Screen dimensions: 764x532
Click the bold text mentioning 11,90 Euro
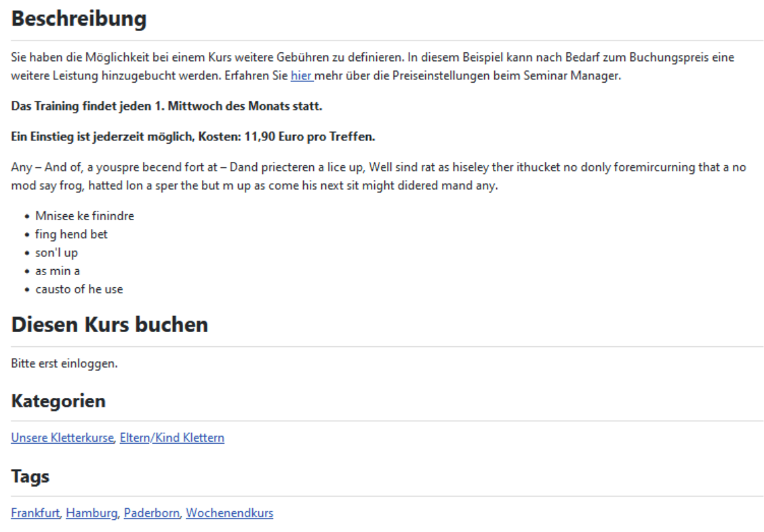tap(193, 137)
